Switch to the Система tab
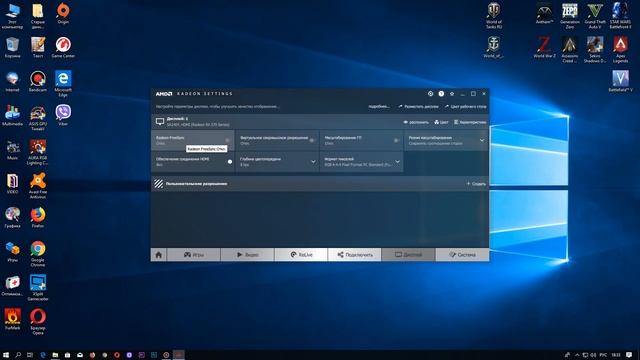This screenshot has height=360, width=640. point(462,255)
